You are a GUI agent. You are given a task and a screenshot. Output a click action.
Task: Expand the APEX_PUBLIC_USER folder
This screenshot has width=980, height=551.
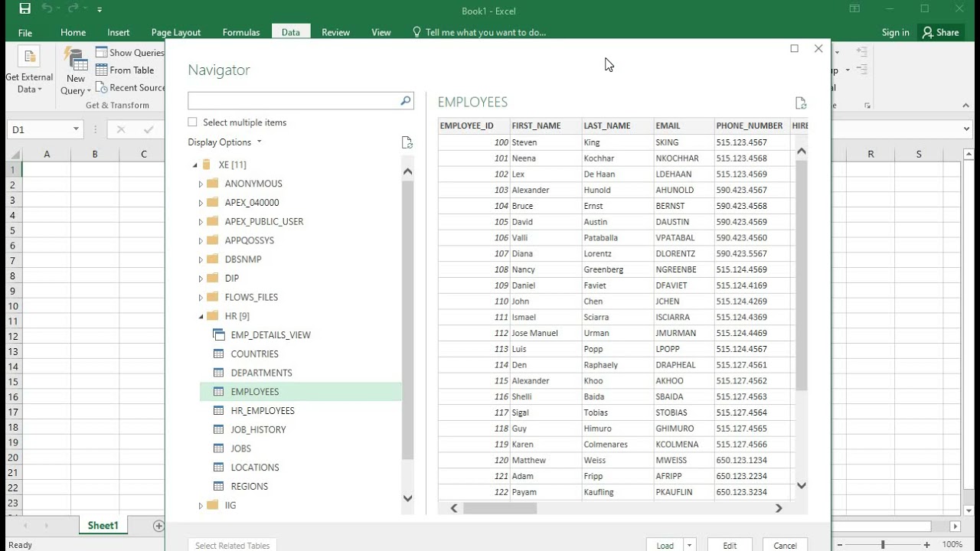point(201,222)
